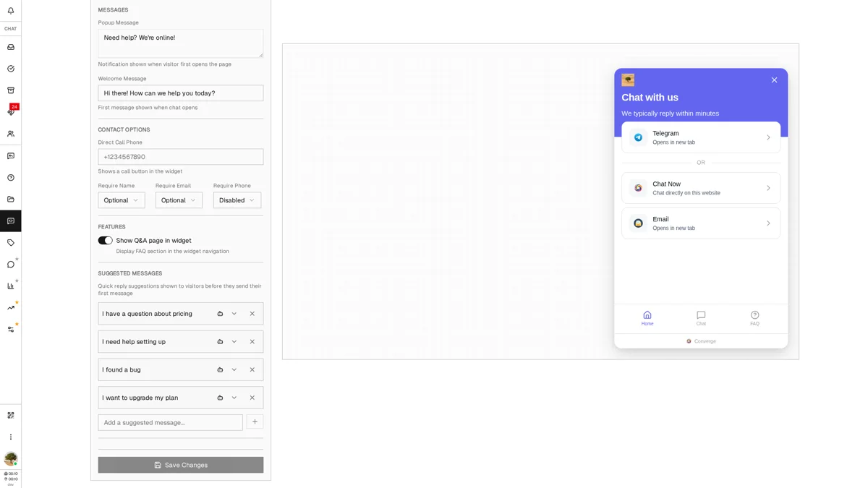Select the Telegram option in the chat widget
Image resolution: width=868 pixels, height=488 pixels.
point(700,137)
